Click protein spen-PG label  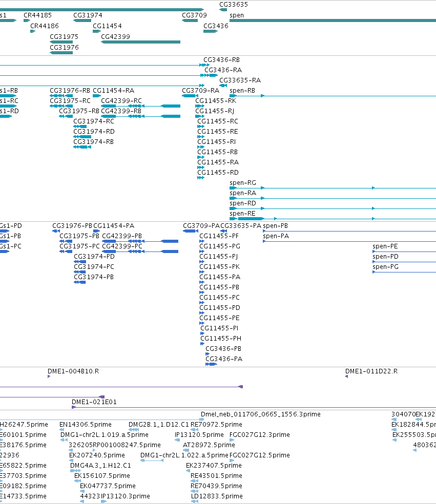385,267
